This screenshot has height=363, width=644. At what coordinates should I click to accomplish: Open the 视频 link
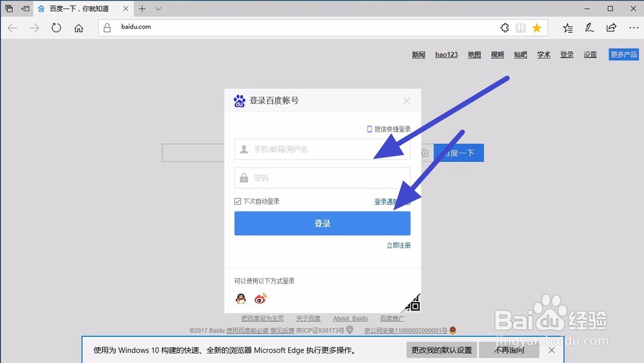pyautogui.click(x=497, y=55)
